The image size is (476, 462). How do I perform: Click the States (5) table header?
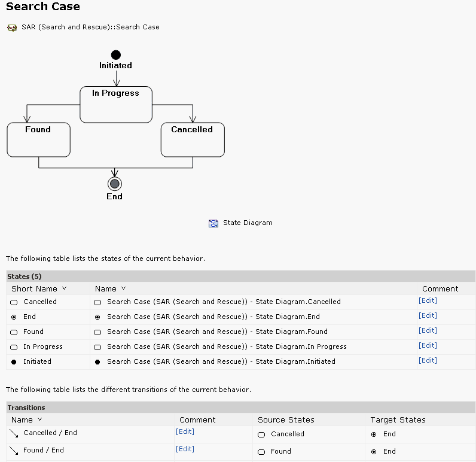coord(25,276)
